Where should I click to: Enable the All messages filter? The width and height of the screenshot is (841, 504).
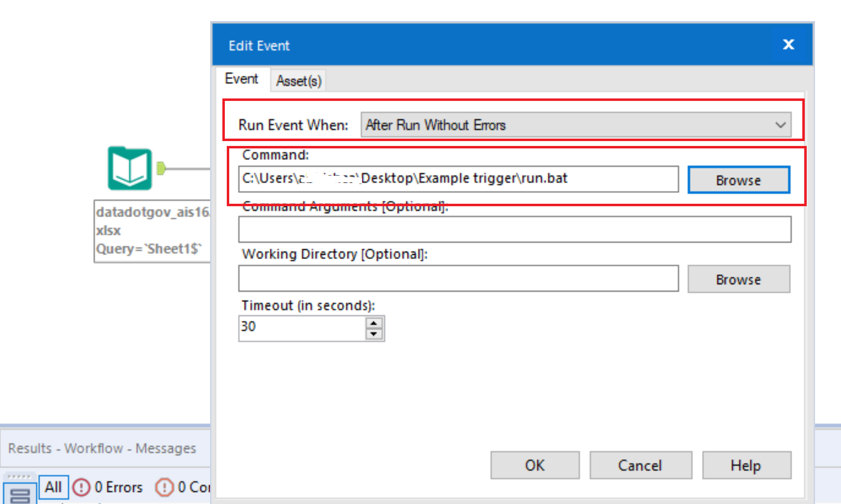[x=53, y=486]
